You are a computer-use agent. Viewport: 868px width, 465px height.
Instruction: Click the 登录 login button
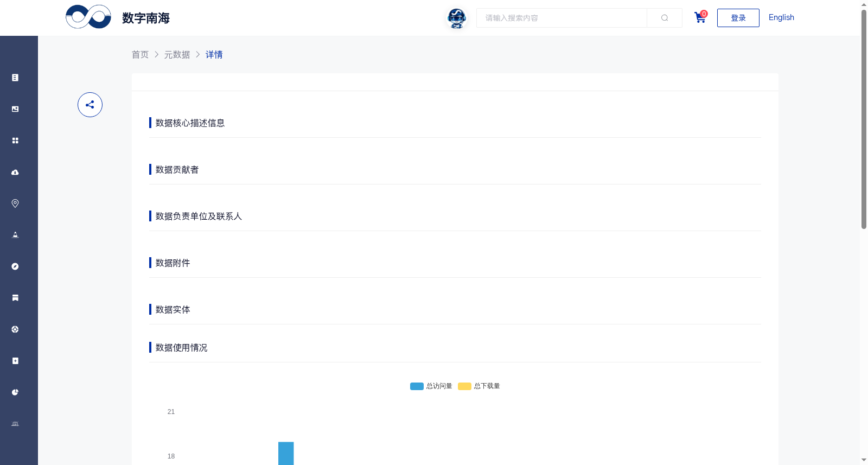(738, 18)
